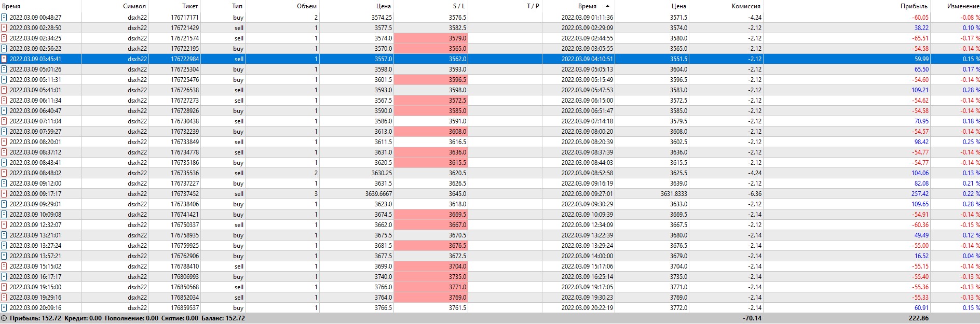Click the buy icon for the 10:09:08 trade
Viewport: 980px width, 324px height.
[4, 215]
